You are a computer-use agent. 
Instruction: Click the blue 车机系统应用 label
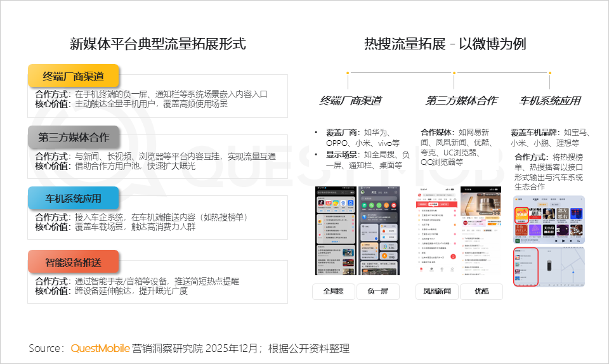[74, 198]
